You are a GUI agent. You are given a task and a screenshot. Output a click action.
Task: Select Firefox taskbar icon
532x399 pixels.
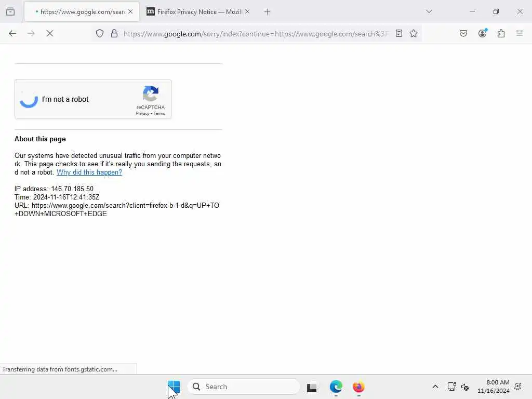coord(358,387)
